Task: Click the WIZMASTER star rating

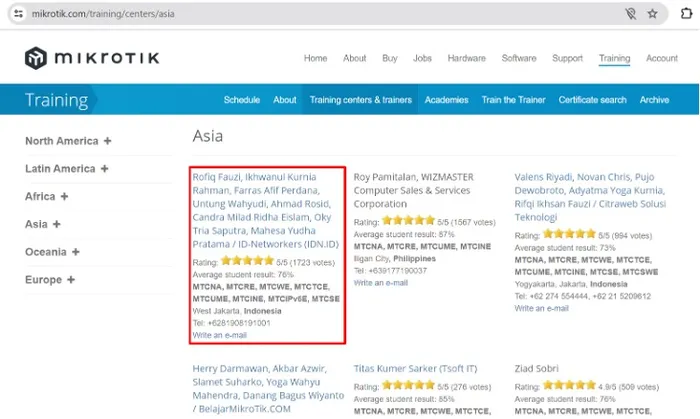Action: click(408, 220)
